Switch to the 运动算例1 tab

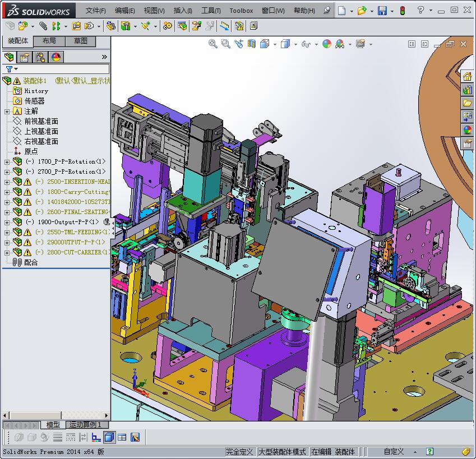(x=85, y=425)
